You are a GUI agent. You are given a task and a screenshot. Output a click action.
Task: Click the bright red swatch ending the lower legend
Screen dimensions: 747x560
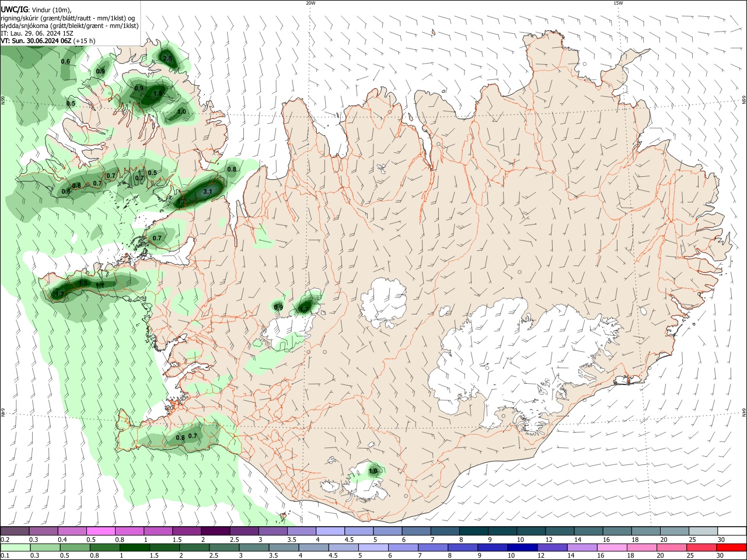pos(732,547)
